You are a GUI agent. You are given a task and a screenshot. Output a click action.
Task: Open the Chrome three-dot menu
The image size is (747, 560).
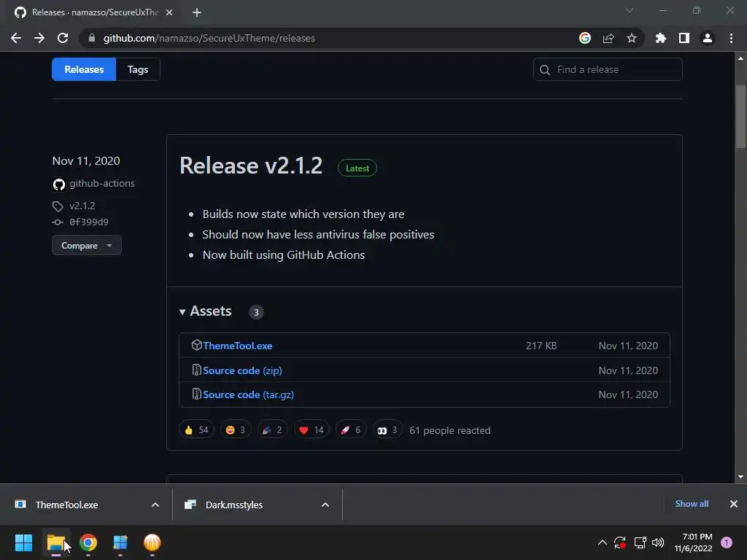click(x=731, y=38)
